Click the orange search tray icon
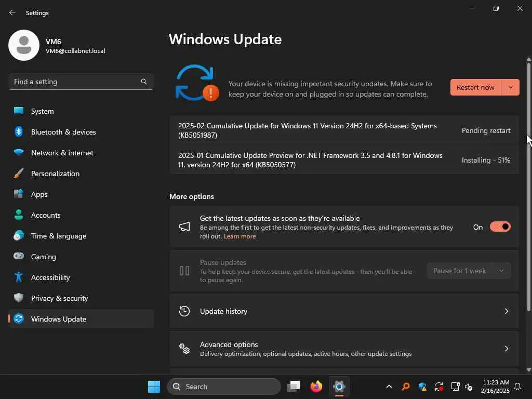Viewport: 532px width, 399px height. point(406,387)
